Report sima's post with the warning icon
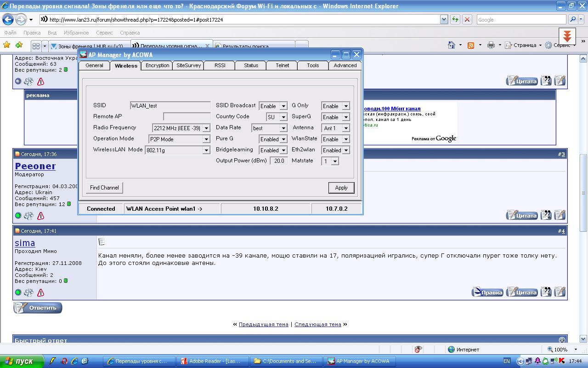This screenshot has height=368, width=588. (40, 293)
